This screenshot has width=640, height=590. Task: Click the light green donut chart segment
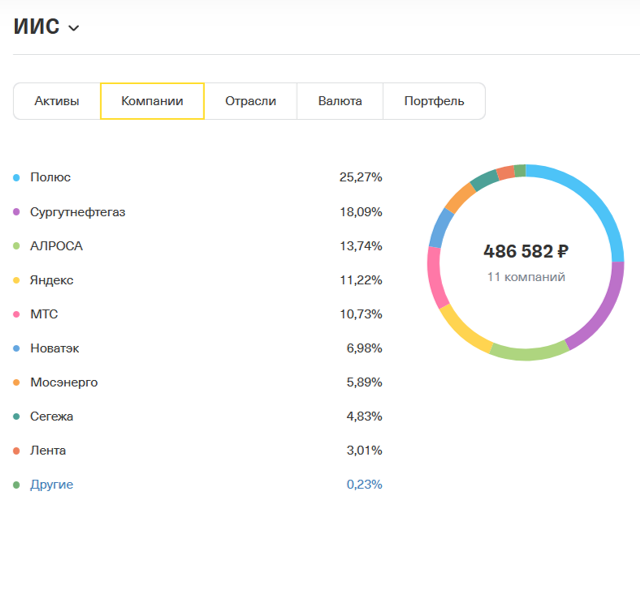pyautogui.click(x=529, y=354)
